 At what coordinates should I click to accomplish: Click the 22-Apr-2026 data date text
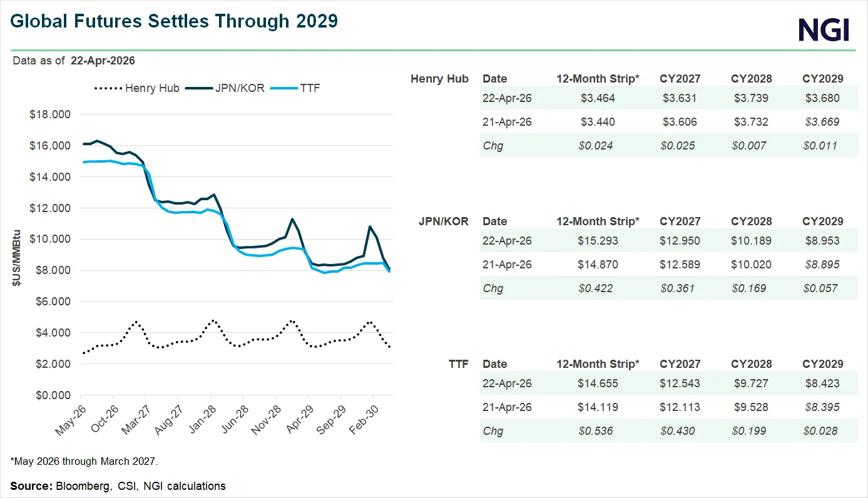pos(103,61)
